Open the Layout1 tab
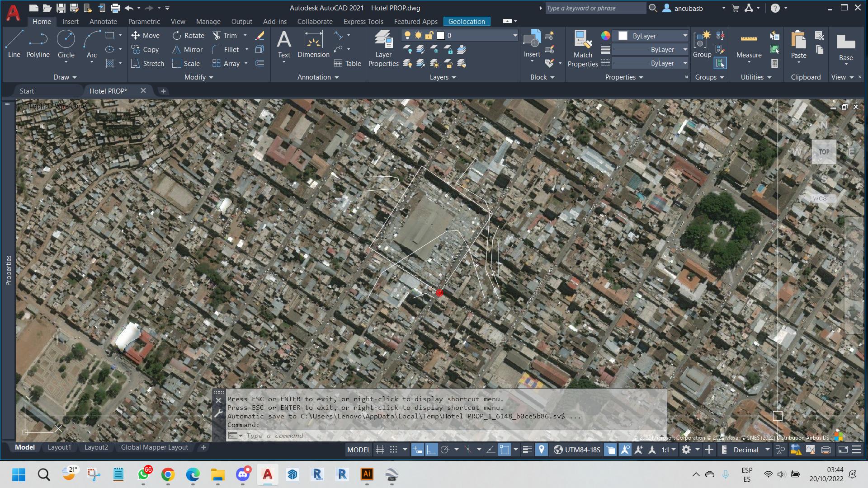The width and height of the screenshot is (868, 488). (x=59, y=447)
